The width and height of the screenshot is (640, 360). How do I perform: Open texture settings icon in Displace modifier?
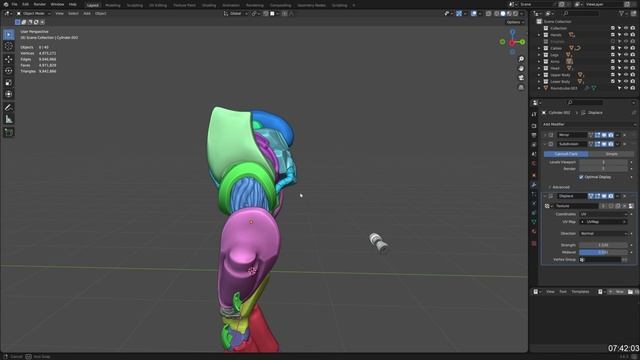tap(631, 206)
